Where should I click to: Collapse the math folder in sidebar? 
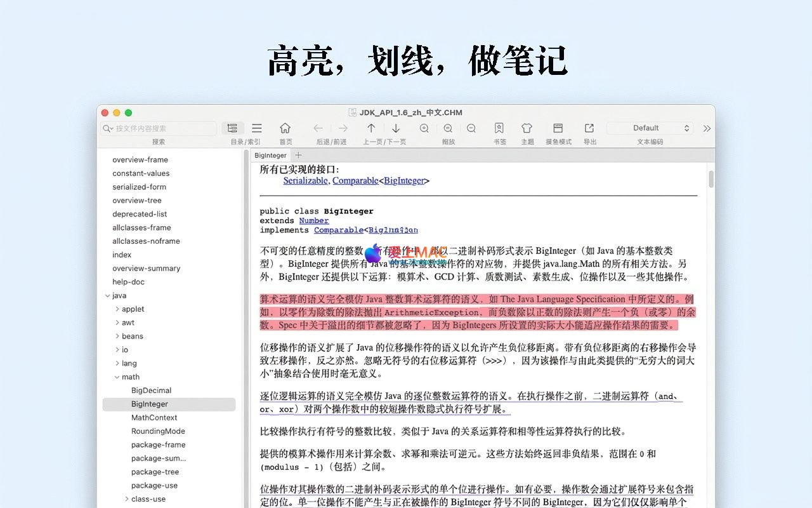tap(117, 377)
